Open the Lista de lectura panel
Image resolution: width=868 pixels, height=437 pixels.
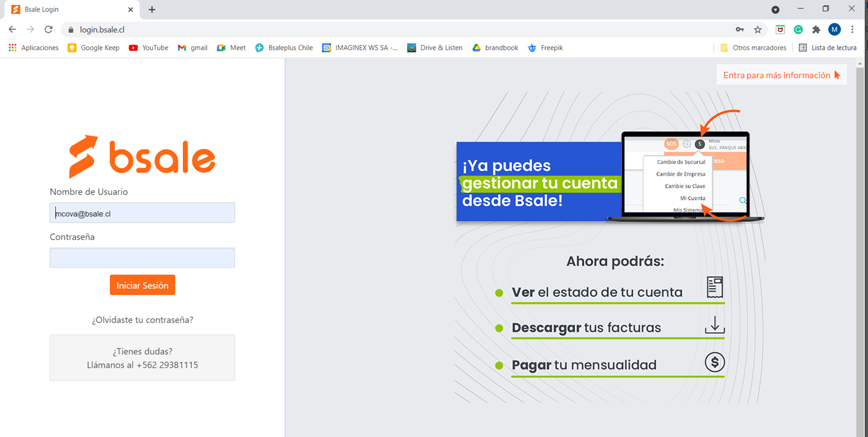(827, 48)
